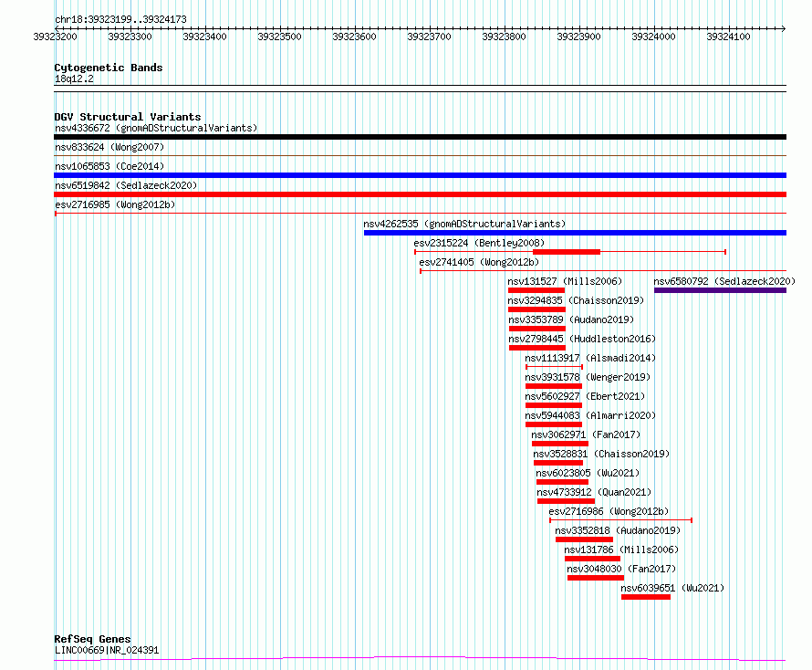Select the red nsv3294835 variant bar
This screenshot has height=670, width=812.
[x=537, y=309]
